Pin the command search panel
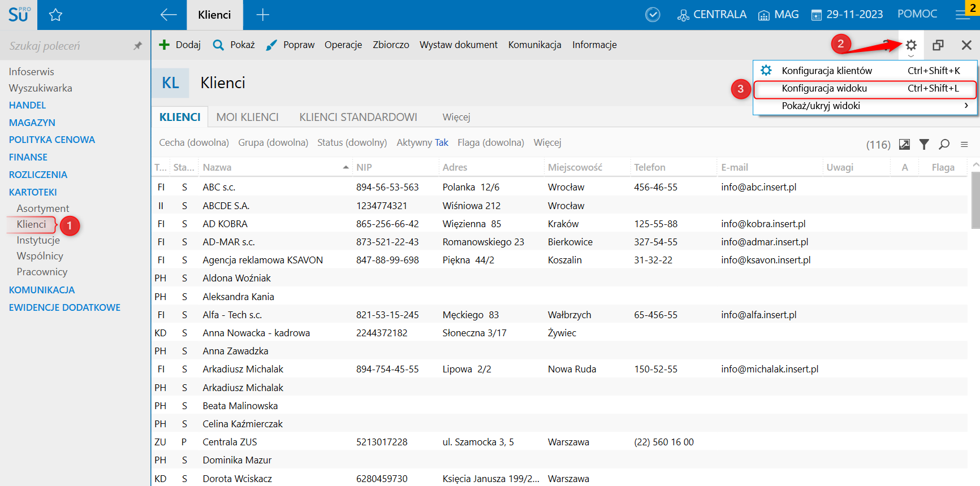This screenshot has width=980, height=486. coord(137,46)
